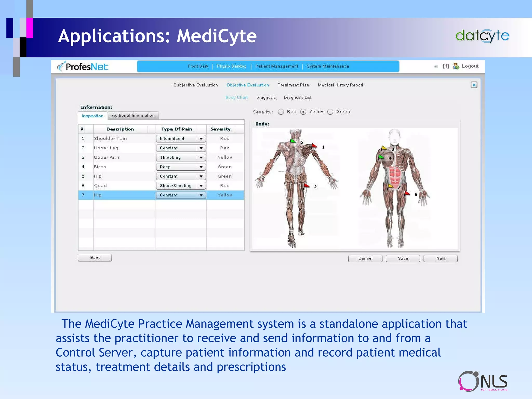Select Yellow severity radio button

click(303, 112)
